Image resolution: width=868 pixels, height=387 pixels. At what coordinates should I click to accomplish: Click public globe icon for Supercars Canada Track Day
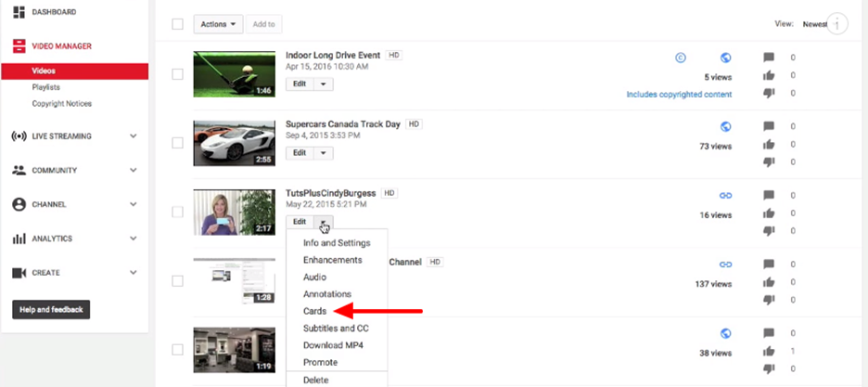[725, 126]
